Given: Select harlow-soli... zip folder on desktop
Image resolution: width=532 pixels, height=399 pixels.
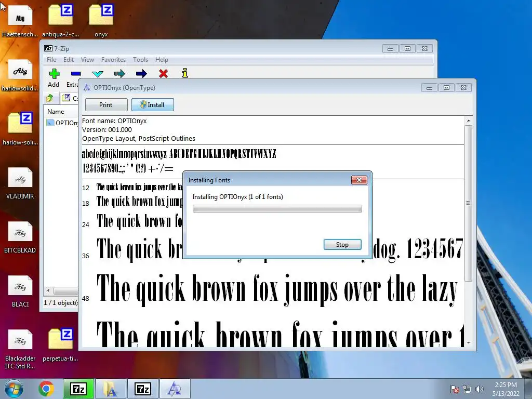Looking at the screenshot, I should pos(20,128).
